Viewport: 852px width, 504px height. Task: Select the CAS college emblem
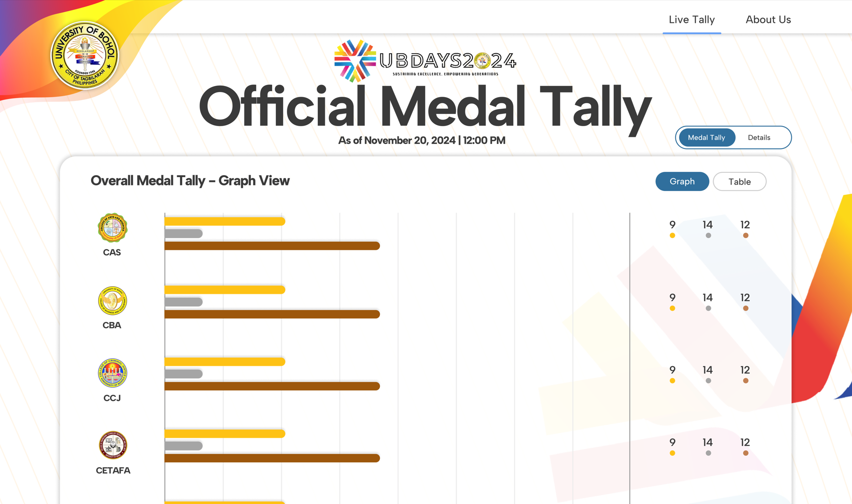tap(112, 227)
